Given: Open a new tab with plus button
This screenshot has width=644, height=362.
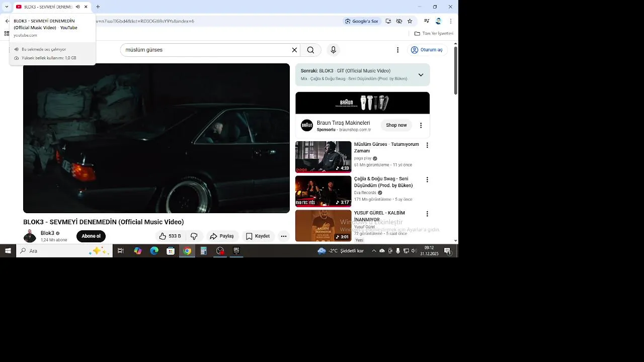Looking at the screenshot, I should point(98,7).
